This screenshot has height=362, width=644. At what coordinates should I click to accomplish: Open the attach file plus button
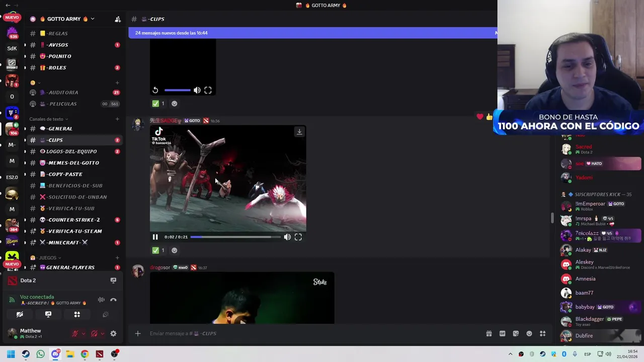137,333
